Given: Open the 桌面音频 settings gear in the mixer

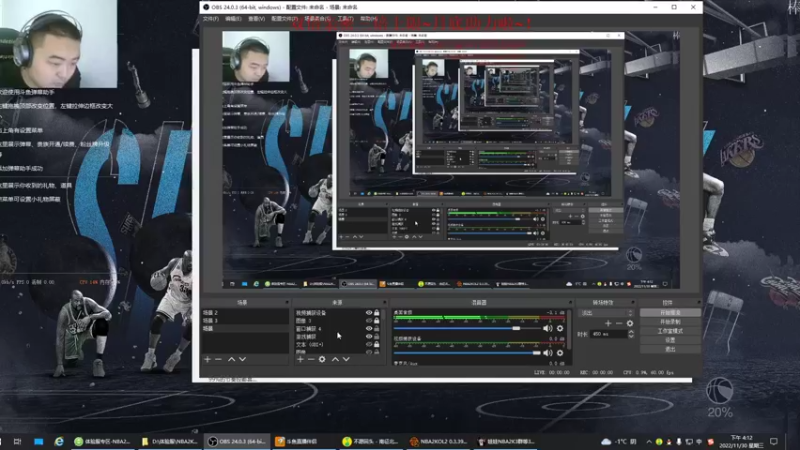Looking at the screenshot, I should click(560, 328).
